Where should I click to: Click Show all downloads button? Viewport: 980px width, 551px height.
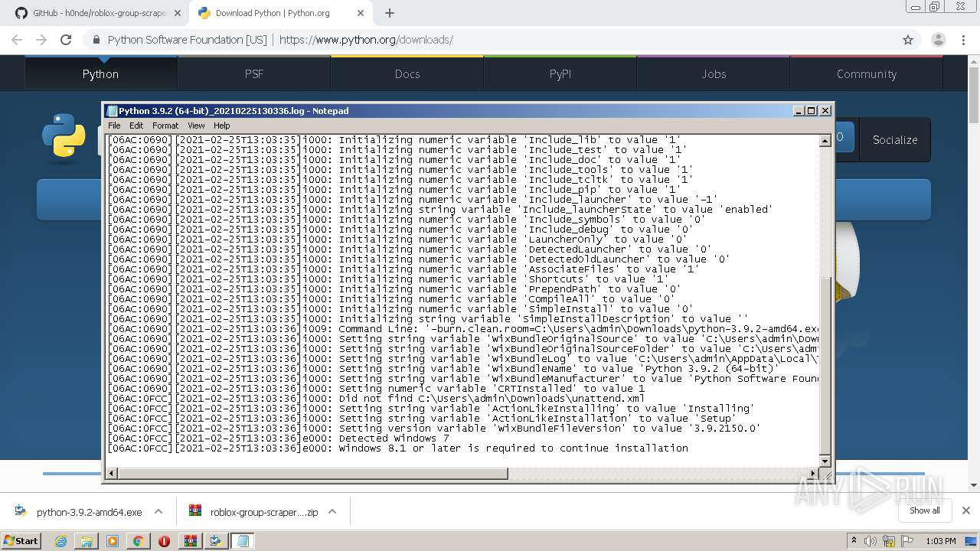click(x=925, y=510)
